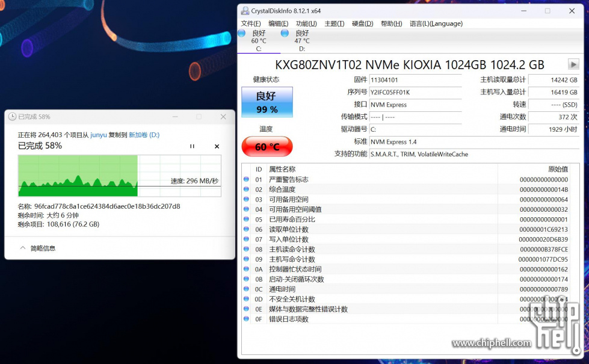
Task: Click status dot of attribute 02 综合温度
Action: pos(247,190)
